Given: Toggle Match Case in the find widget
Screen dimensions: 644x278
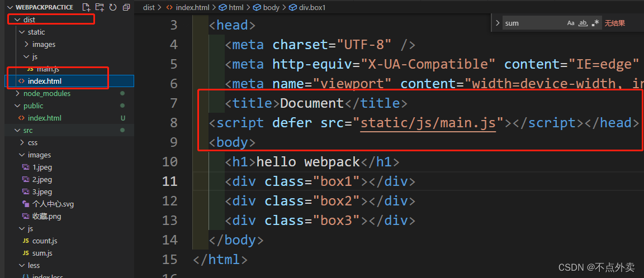Looking at the screenshot, I should point(571,23).
